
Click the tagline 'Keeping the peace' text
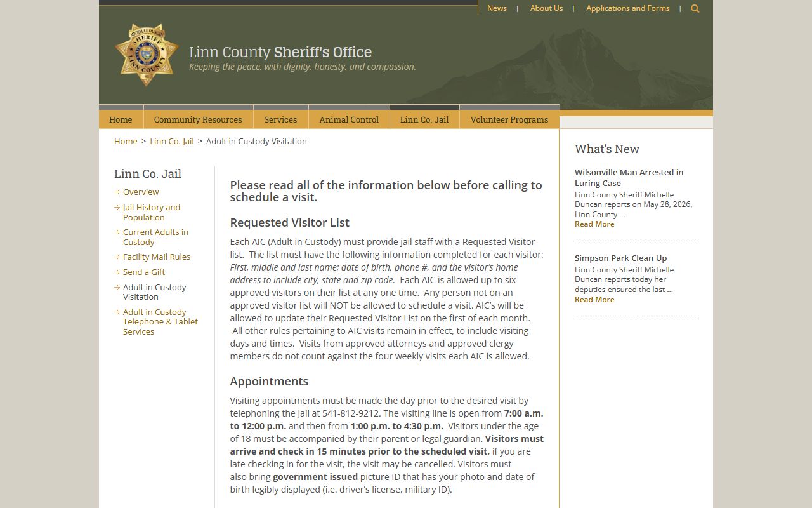(x=303, y=67)
